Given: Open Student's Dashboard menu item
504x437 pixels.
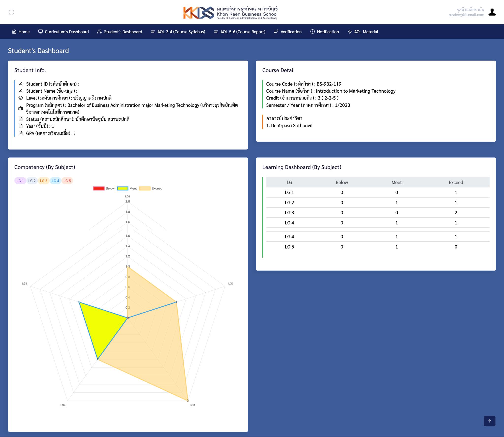Looking at the screenshot, I should click(120, 32).
